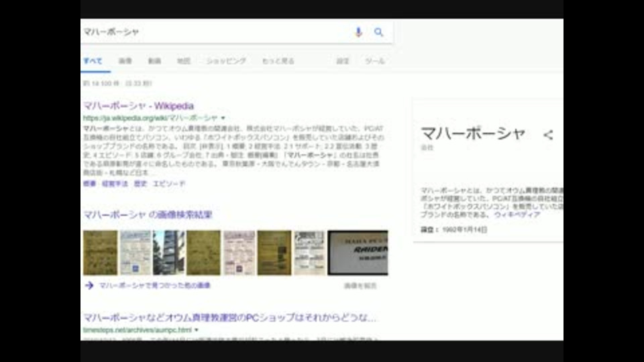This screenshot has height=362, width=644.
Task: Open second flyer image thumbnail
Action: (136, 253)
